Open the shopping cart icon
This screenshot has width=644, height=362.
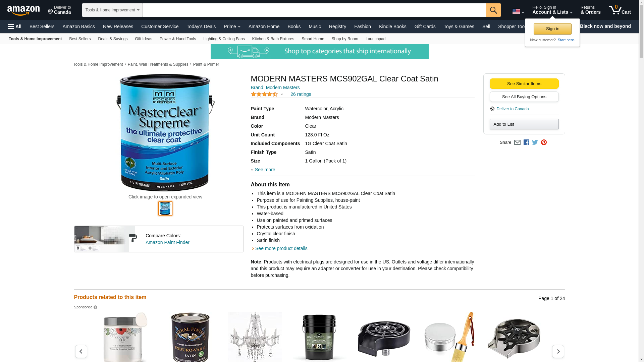point(620,10)
